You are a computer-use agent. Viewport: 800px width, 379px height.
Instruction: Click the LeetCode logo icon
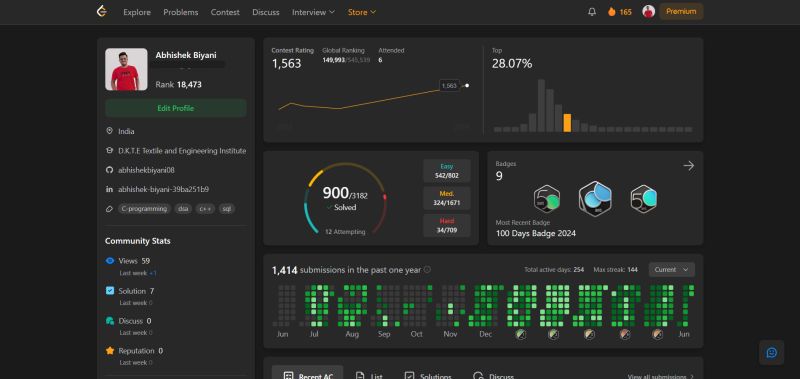pos(102,11)
